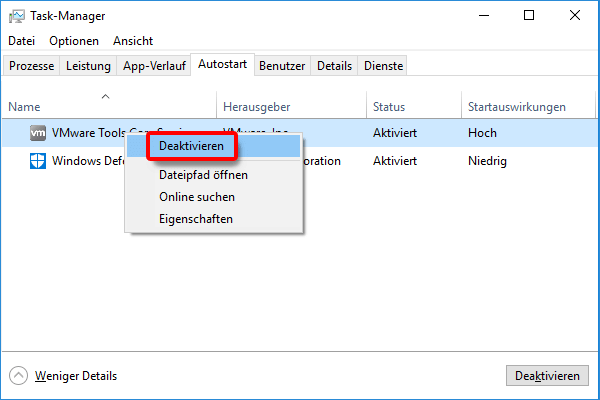Click Aktiviert status in Windows Defender row
The height and width of the screenshot is (400, 600).
pos(395,161)
